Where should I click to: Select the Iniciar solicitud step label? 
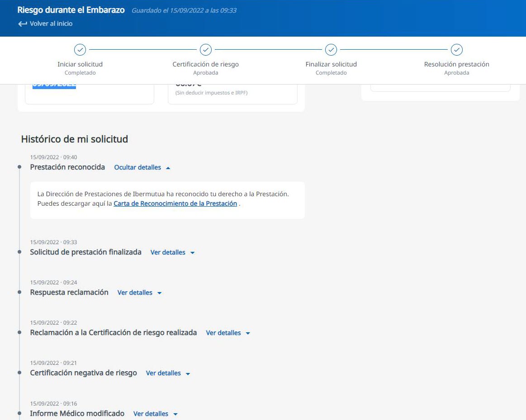80,64
